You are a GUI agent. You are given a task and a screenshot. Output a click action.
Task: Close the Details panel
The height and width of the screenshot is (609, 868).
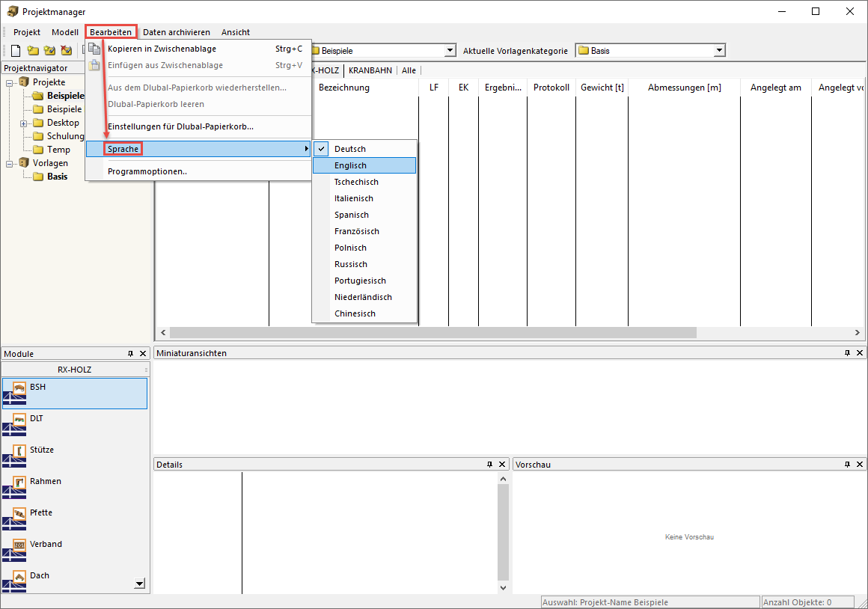tap(502, 465)
